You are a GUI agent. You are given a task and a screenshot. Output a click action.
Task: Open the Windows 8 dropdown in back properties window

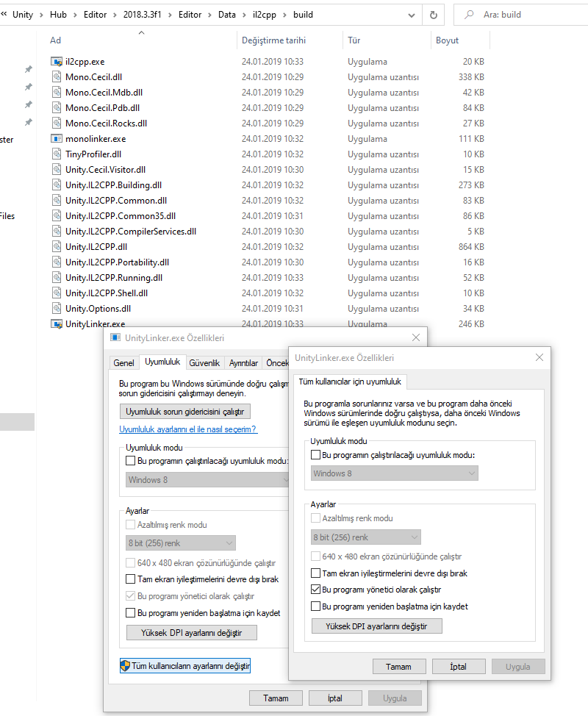coord(208,480)
